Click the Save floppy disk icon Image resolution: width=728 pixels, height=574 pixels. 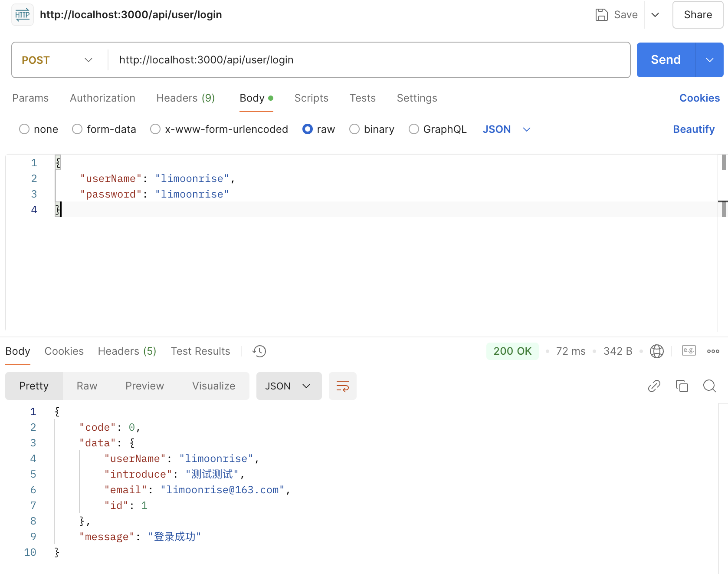pyautogui.click(x=601, y=15)
